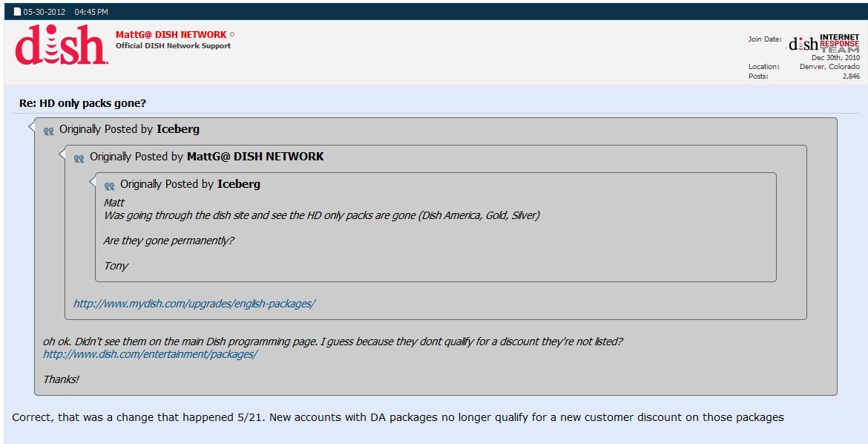Screen dimensions: 868x444
Task: Click the name Iceberg in outermost quote header
Action: (178, 129)
